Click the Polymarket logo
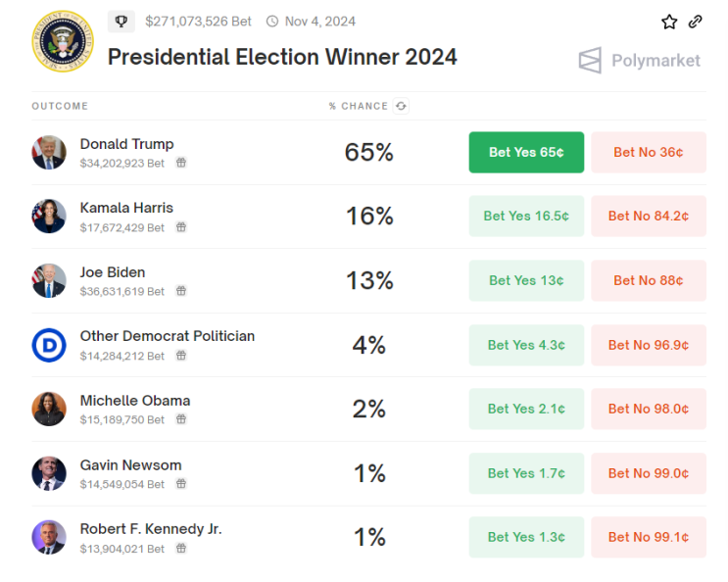The width and height of the screenshot is (728, 582). [x=640, y=61]
